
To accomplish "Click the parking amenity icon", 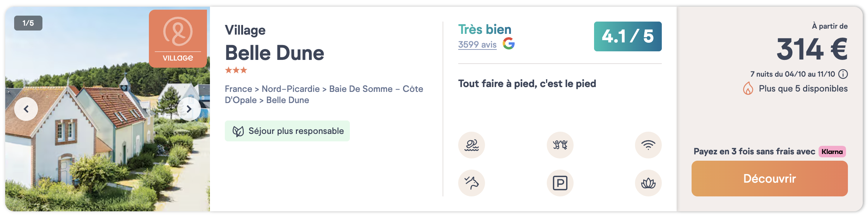I will [x=560, y=183].
